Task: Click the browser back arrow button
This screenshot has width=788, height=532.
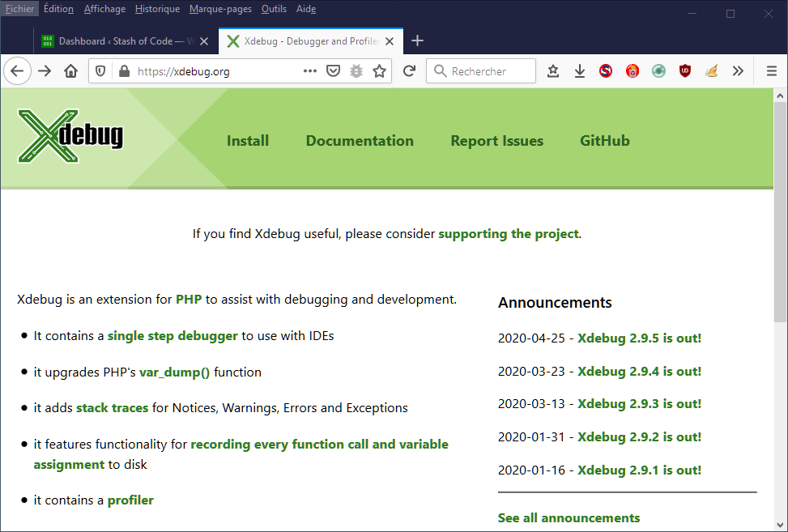Action: point(17,71)
